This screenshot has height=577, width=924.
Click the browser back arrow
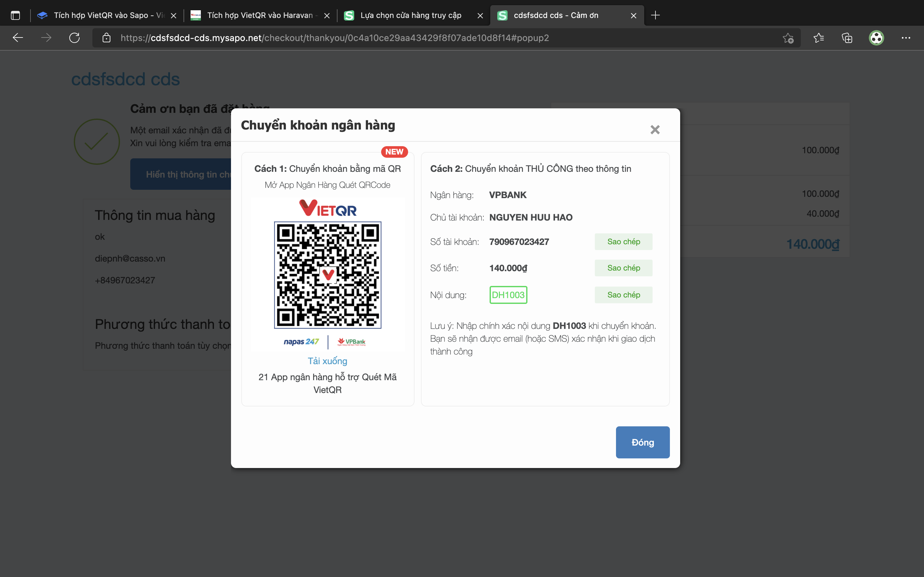(x=18, y=38)
